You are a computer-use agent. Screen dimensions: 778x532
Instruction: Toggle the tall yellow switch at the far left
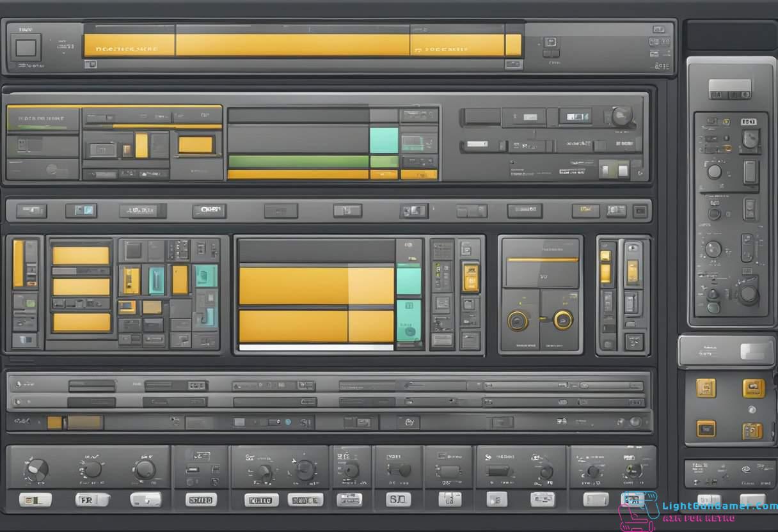pos(19,263)
